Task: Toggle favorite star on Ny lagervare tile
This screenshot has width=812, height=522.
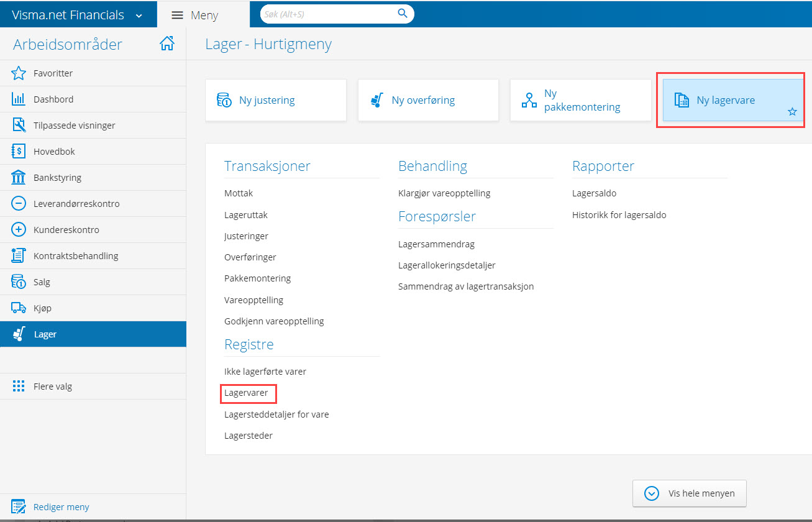Action: click(x=792, y=112)
